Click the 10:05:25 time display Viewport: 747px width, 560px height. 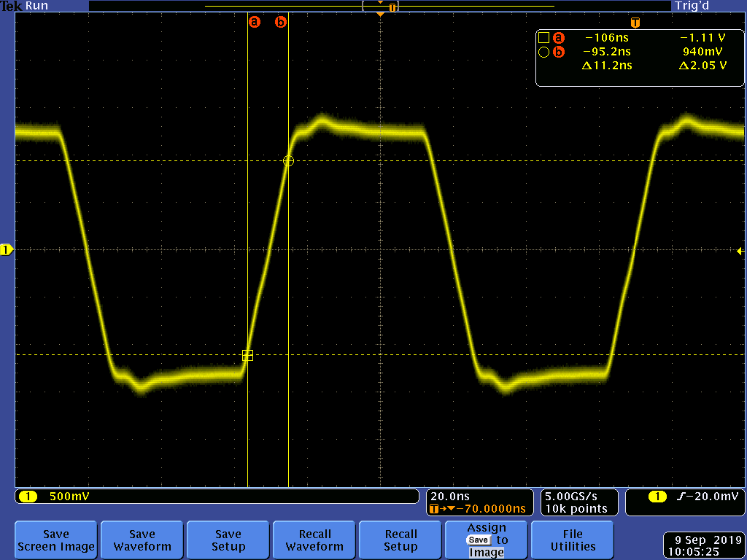pyautogui.click(x=693, y=553)
